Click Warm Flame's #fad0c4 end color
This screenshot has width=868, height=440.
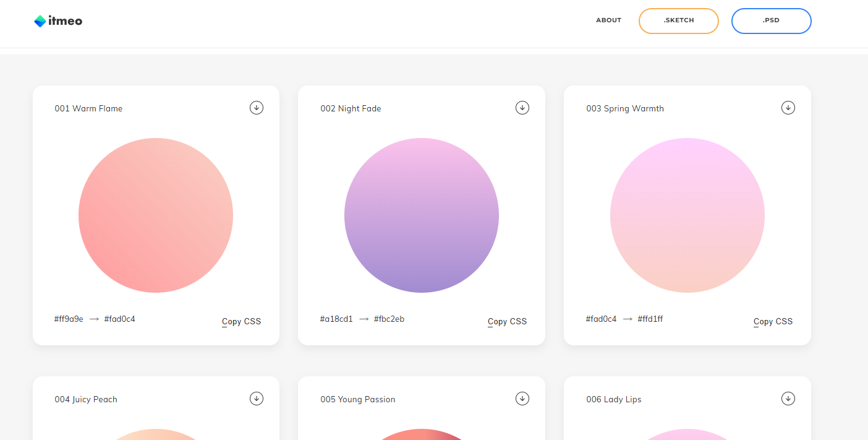click(119, 319)
